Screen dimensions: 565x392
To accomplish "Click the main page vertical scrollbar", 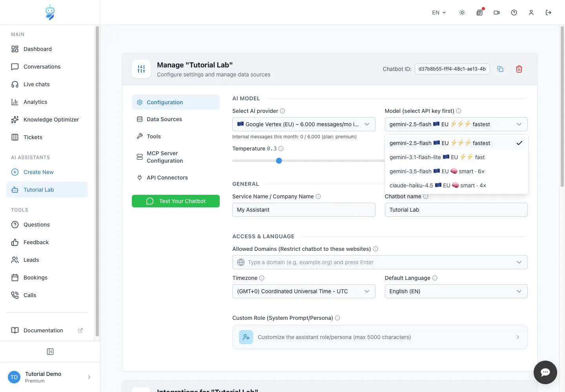I will (562, 107).
